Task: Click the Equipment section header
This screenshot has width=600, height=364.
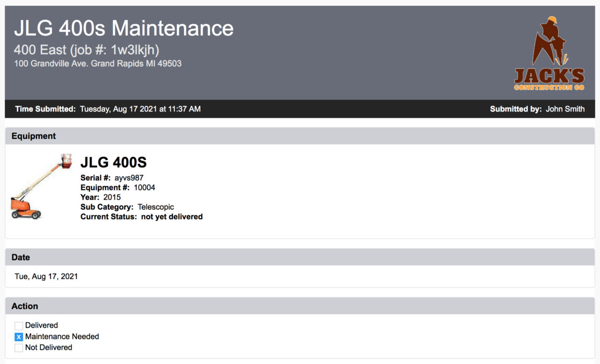Action: click(x=300, y=136)
